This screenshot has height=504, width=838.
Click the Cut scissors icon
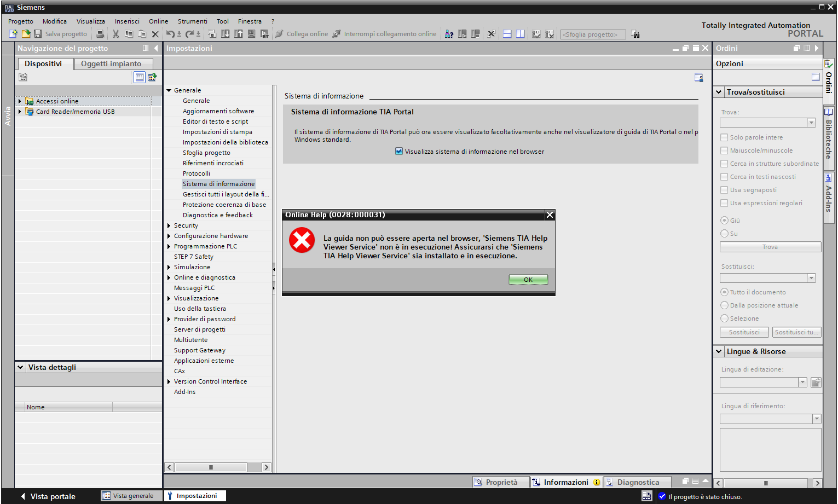coord(115,34)
